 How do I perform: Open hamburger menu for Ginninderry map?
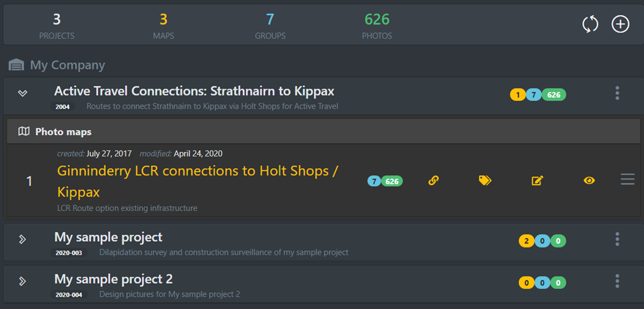627,179
